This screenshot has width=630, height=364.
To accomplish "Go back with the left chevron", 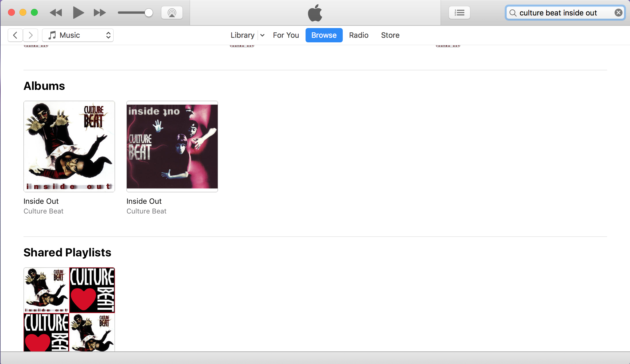I will [15, 35].
